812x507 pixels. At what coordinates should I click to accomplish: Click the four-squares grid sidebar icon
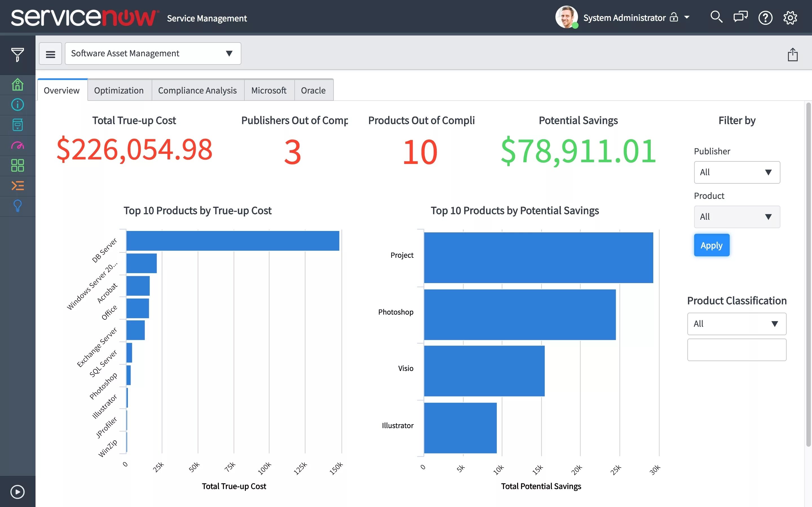[17, 165]
